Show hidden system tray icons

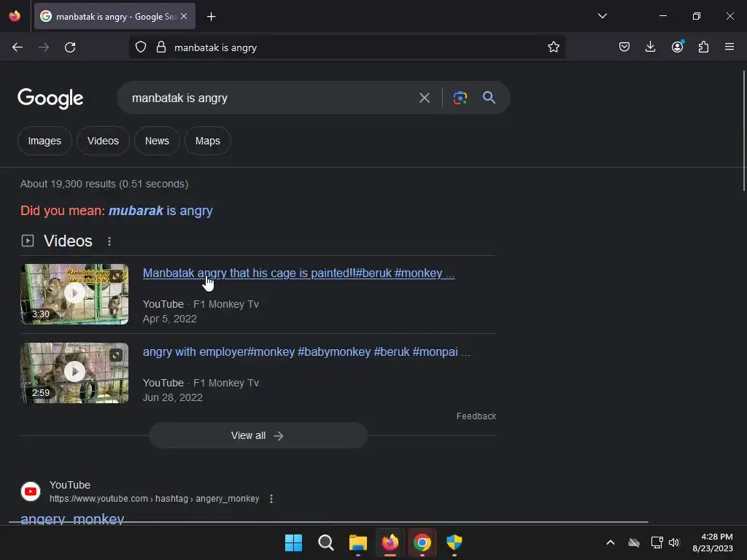pos(611,542)
